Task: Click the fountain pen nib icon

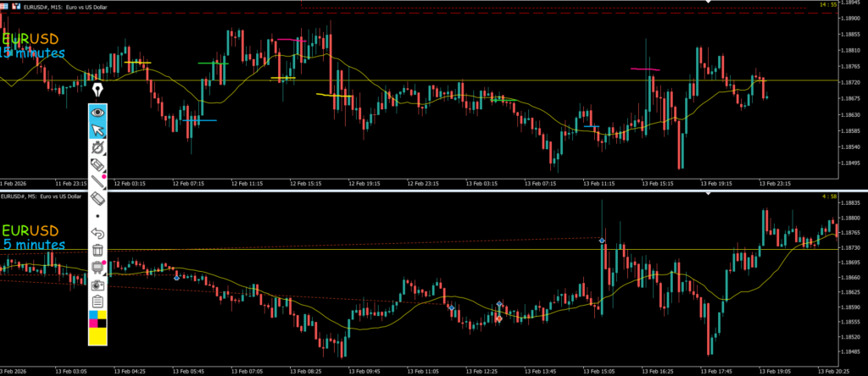Action: pos(98,90)
